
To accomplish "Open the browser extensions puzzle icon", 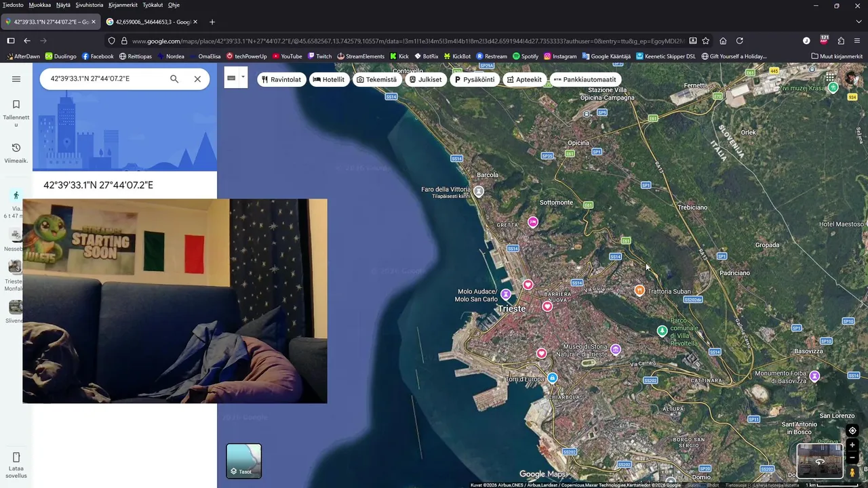I will pos(841,41).
